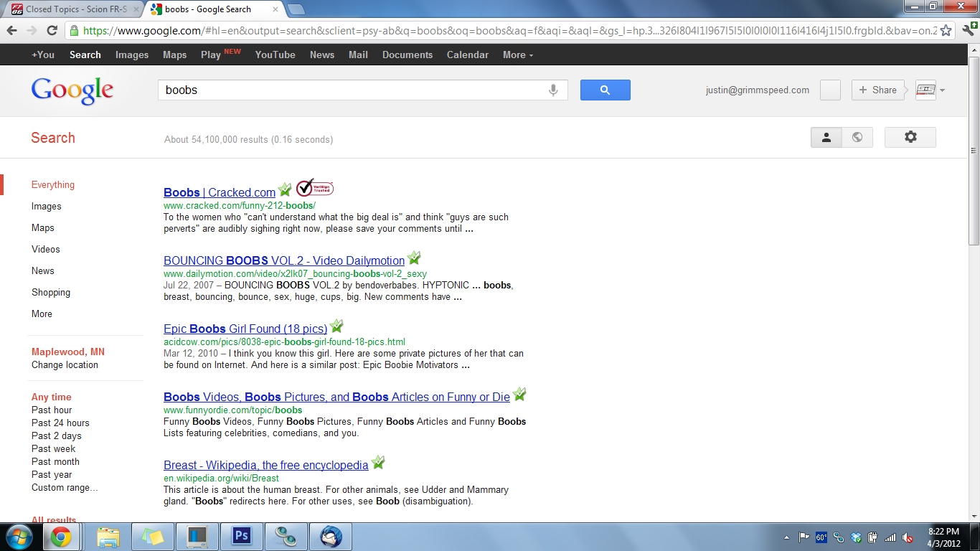Screen dimensions: 980x551
Task: Expand More under the search categories sidebar
Action: point(42,314)
